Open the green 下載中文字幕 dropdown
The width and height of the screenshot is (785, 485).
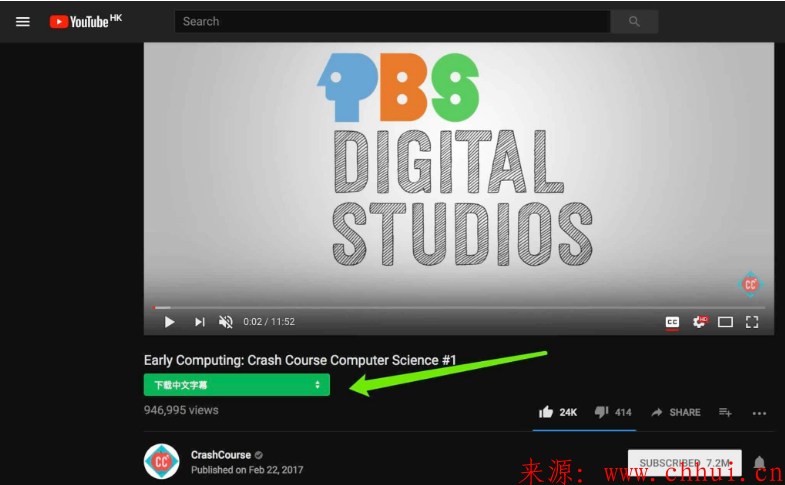pos(236,385)
